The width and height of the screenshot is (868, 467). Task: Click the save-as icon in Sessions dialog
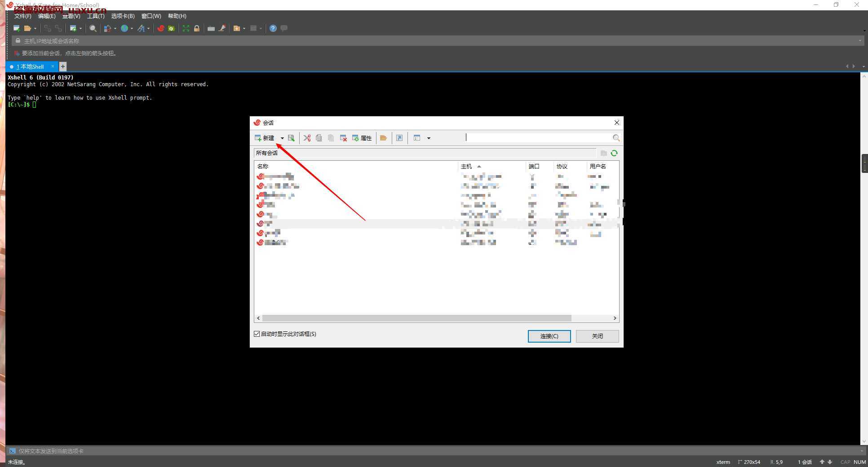pyautogui.click(x=291, y=138)
